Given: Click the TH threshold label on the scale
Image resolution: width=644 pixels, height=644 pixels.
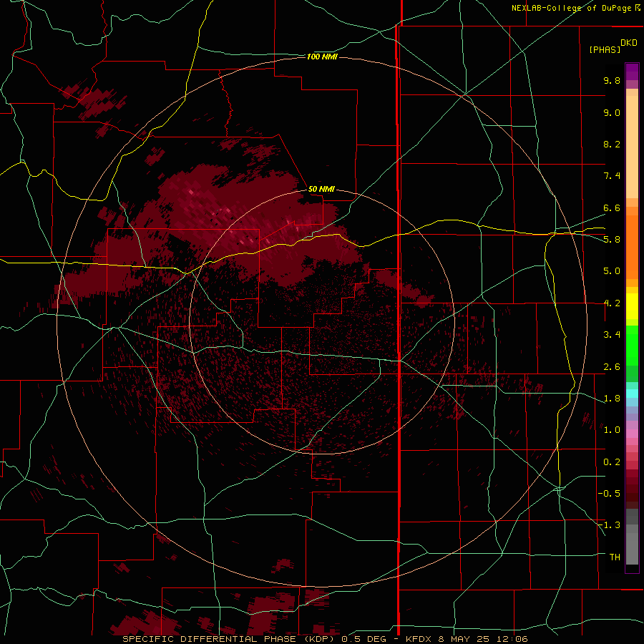Looking at the screenshot, I should pyautogui.click(x=615, y=557).
